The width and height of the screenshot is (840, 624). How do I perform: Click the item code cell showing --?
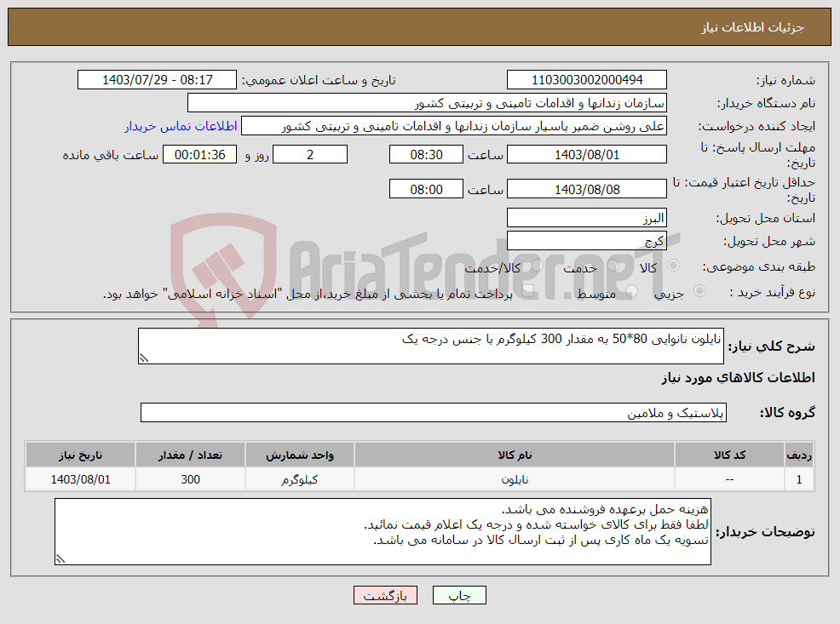(729, 479)
